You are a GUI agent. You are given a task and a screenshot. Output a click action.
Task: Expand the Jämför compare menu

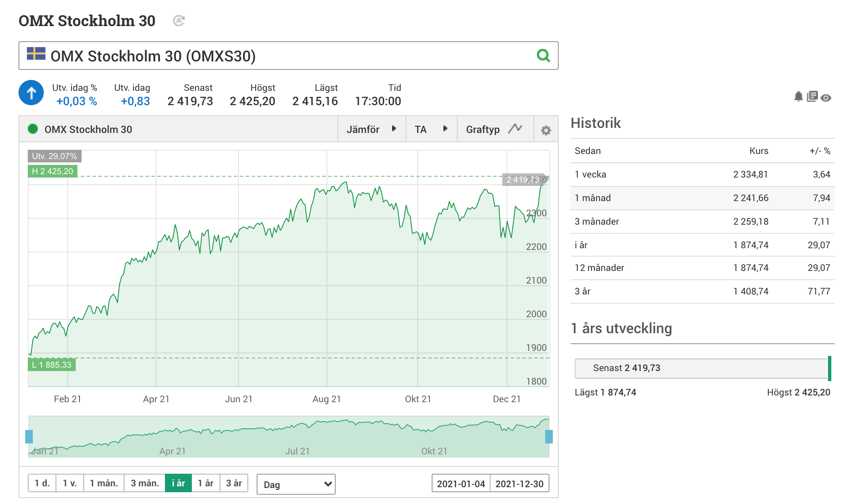(372, 129)
